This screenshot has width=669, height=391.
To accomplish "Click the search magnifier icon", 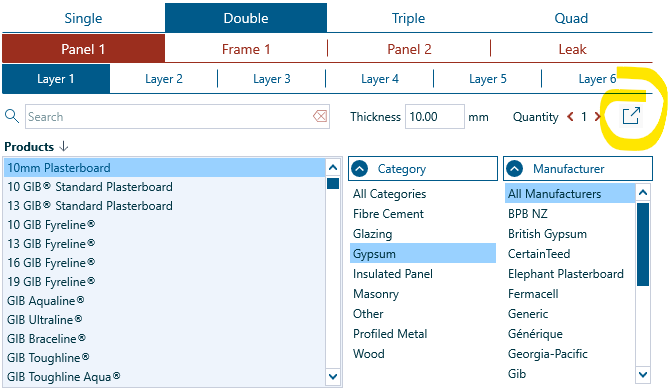I will pos(12,116).
